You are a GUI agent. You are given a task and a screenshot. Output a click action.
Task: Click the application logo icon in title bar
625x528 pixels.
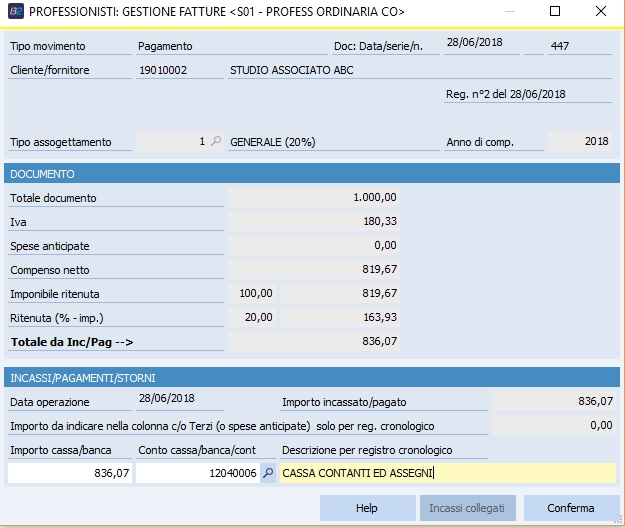click(15, 12)
